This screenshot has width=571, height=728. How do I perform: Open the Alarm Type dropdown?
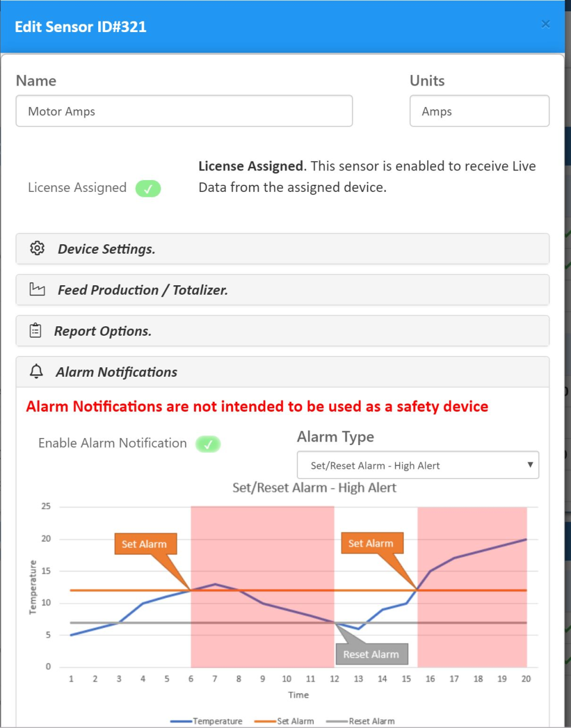click(417, 465)
